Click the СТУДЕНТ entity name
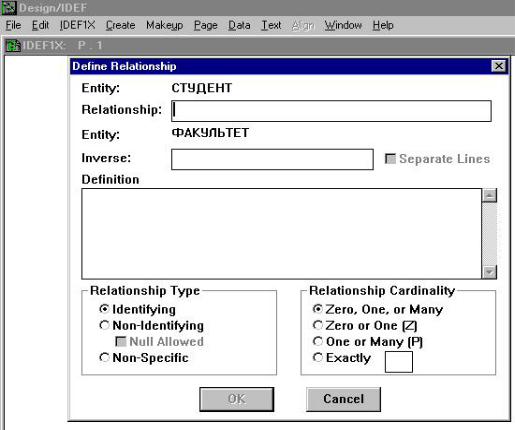 (x=202, y=88)
